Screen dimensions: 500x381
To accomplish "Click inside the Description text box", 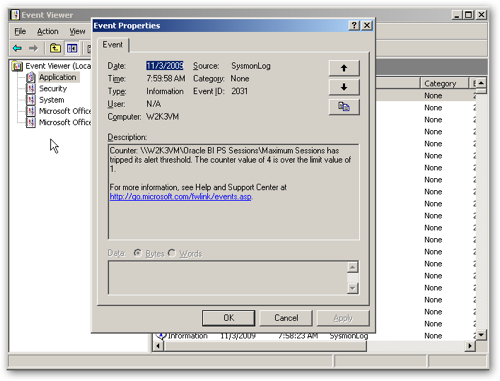I will click(x=234, y=192).
